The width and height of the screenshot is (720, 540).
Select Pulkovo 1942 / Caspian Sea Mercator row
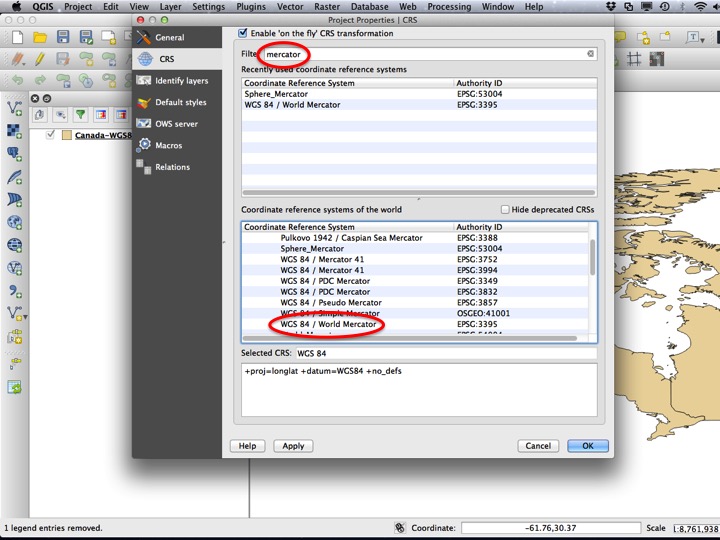click(416, 238)
